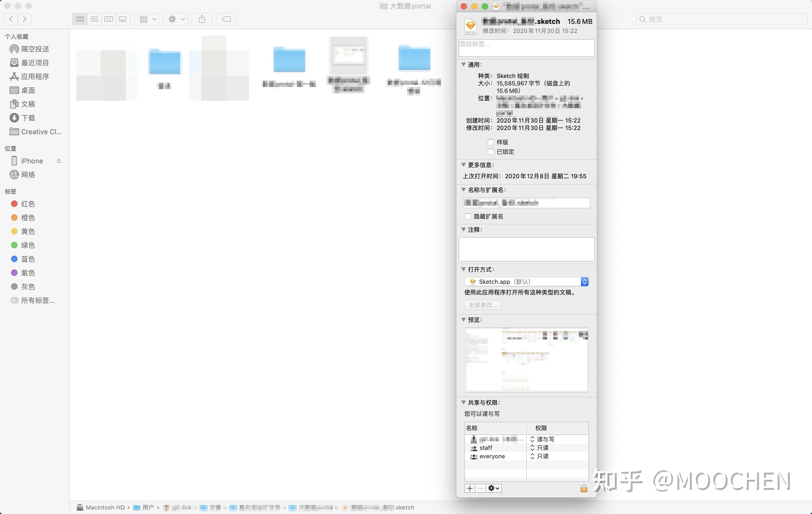Switch Finder to gallery view
Image resolution: width=812 pixels, height=514 pixels.
[x=123, y=19]
